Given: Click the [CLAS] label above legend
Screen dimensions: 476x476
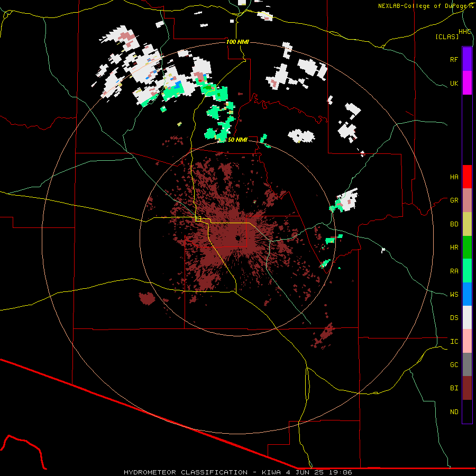Looking at the screenshot, I should tap(447, 36).
